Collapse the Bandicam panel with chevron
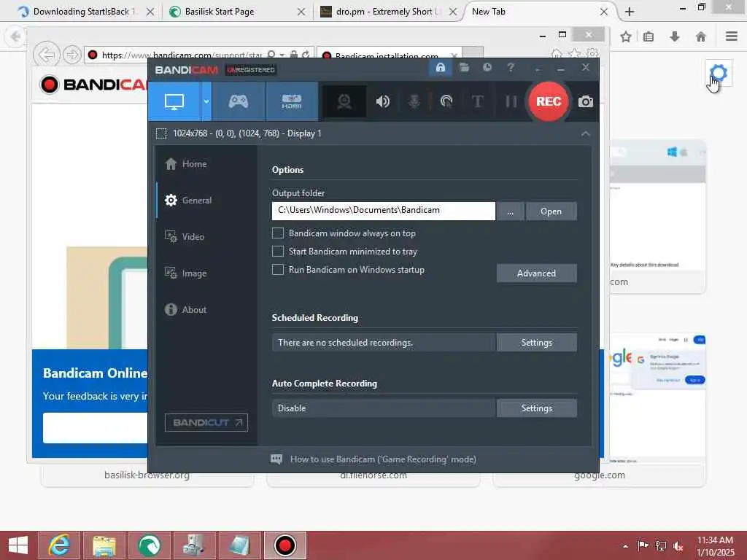747x560 pixels. (586, 134)
